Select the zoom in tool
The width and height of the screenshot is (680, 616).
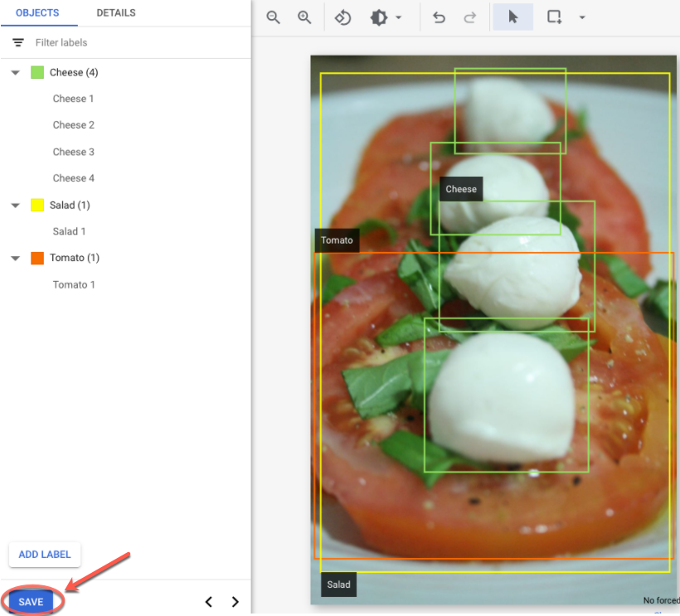coord(304,17)
